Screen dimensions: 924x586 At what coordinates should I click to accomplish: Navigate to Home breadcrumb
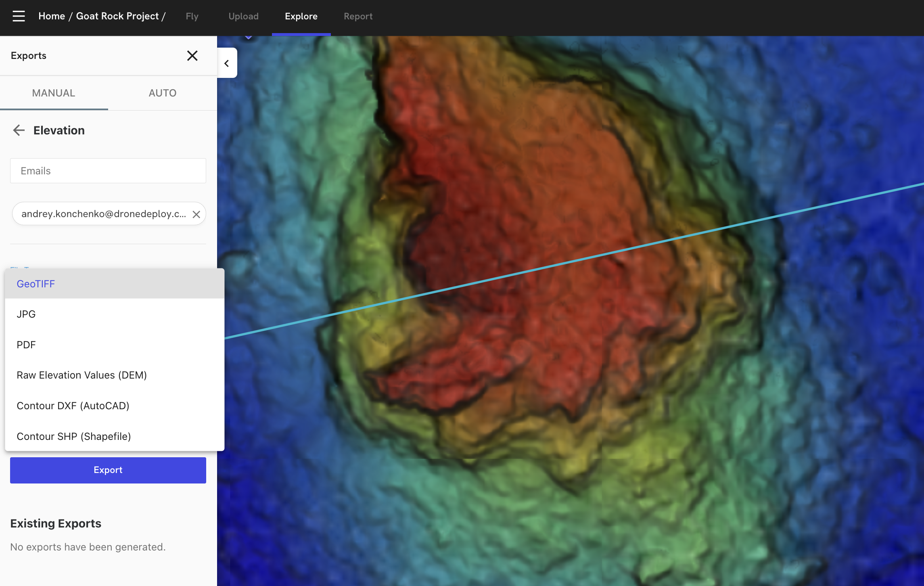(x=52, y=16)
